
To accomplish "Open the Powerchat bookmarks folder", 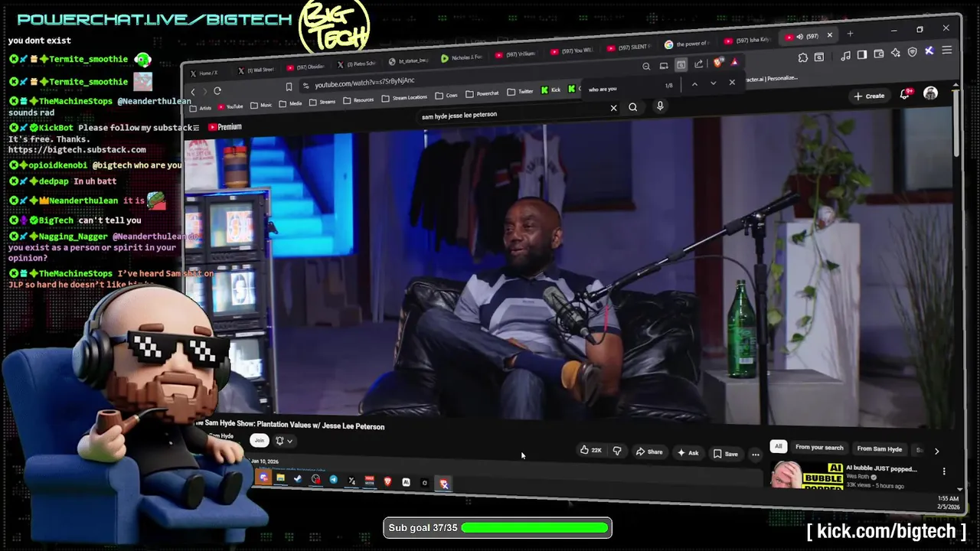I will click(482, 94).
